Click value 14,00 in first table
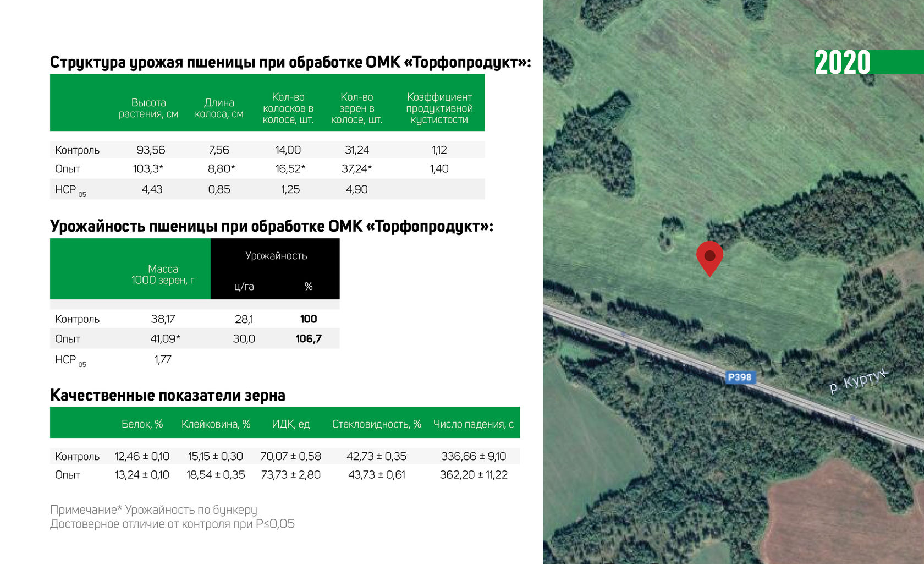Screen dimensions: 924x564 pyautogui.click(x=288, y=150)
